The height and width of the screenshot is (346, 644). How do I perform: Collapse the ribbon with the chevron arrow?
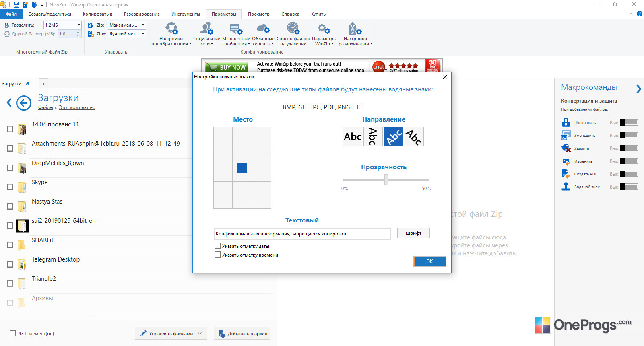(x=631, y=14)
